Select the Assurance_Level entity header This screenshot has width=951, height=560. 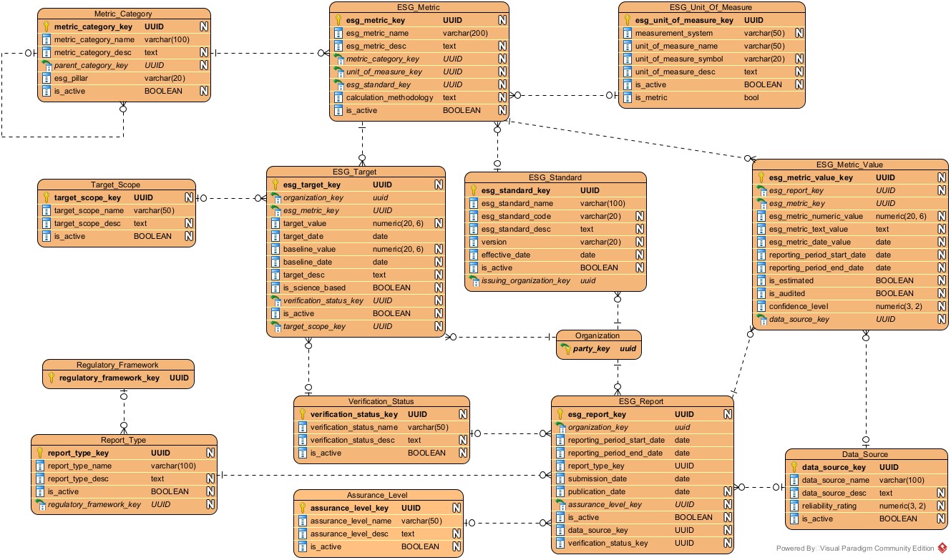coord(376,495)
